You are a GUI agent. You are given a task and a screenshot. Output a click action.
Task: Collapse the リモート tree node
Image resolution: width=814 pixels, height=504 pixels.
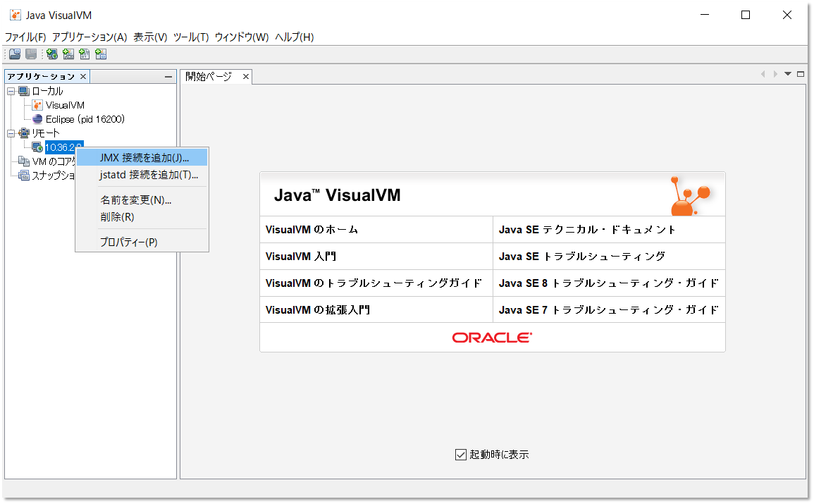coord(11,133)
